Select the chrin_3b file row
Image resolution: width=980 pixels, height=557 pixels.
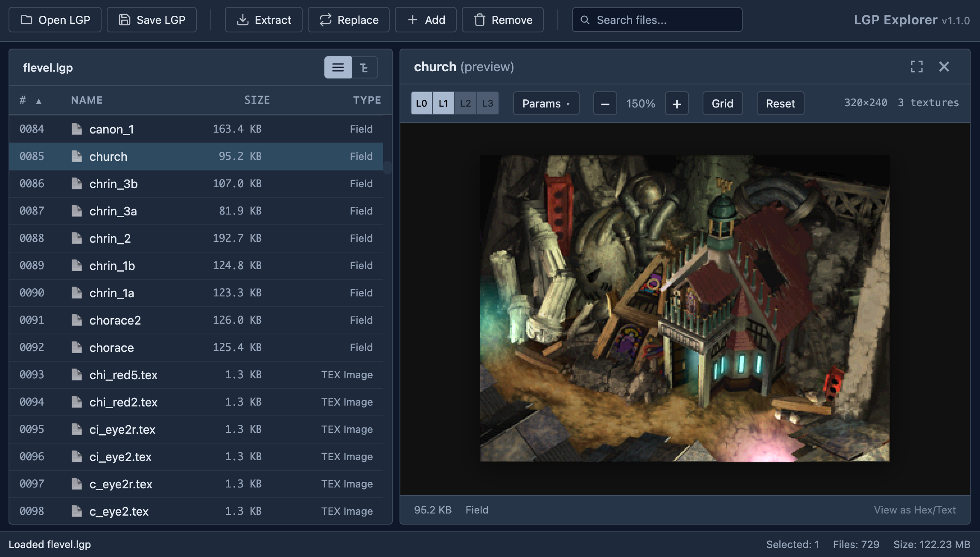point(196,183)
